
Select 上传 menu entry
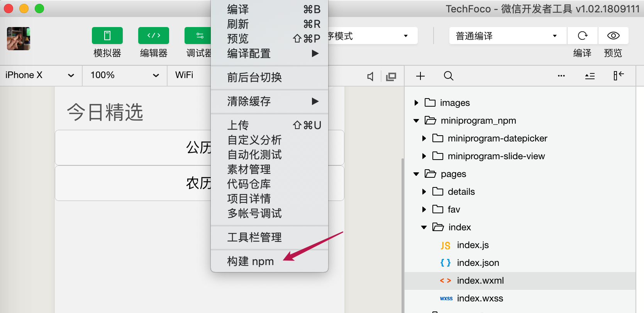[x=269, y=125]
